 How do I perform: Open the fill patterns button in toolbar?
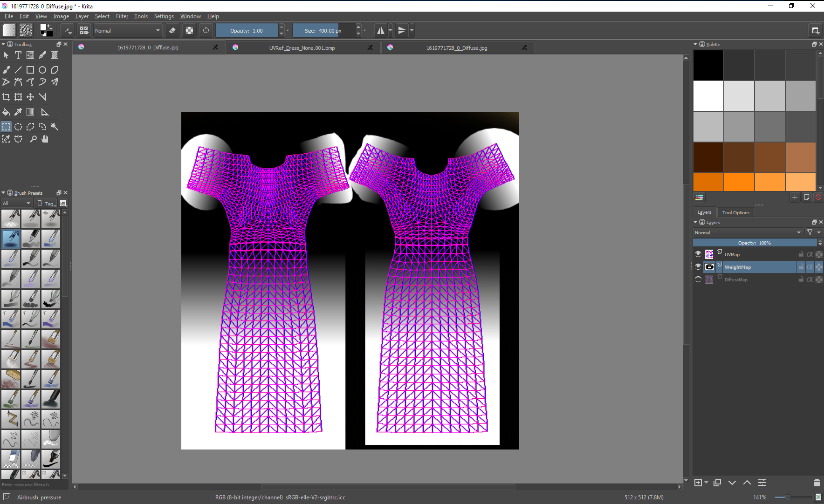(26, 30)
